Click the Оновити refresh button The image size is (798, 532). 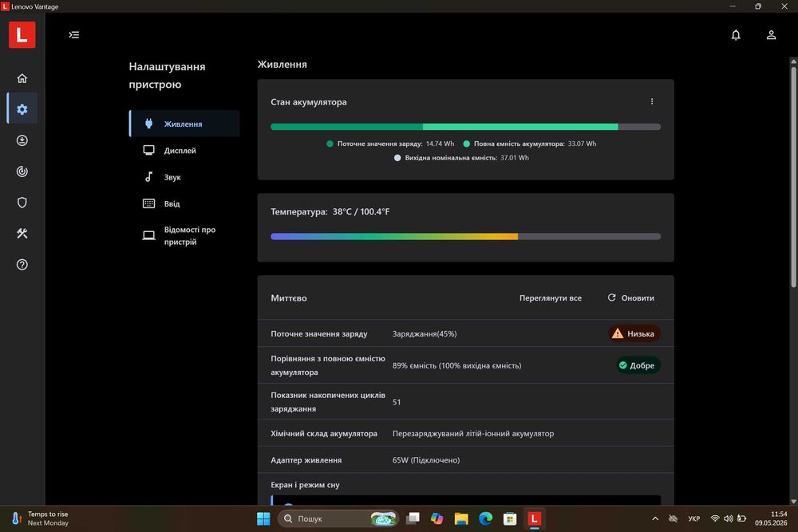point(631,298)
